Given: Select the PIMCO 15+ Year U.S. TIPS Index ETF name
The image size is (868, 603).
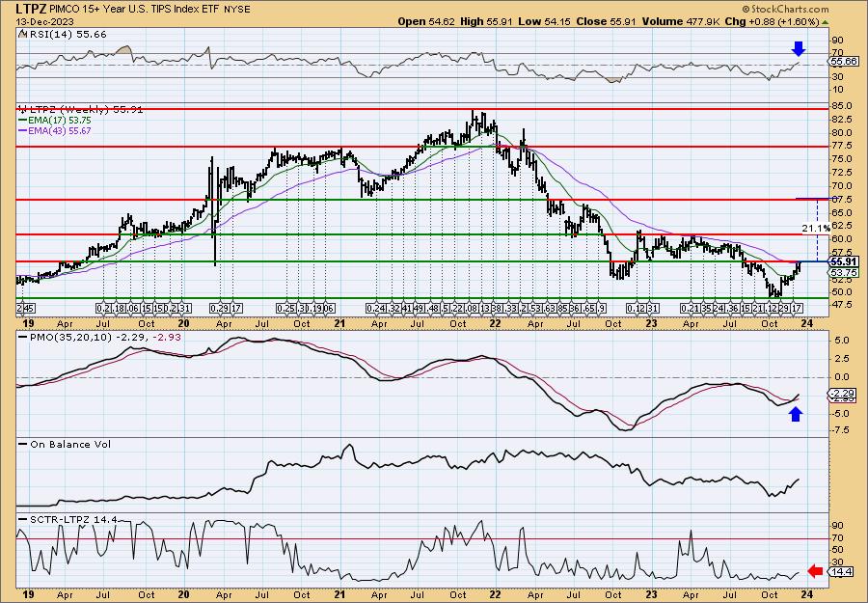Looking at the screenshot, I should (x=133, y=10).
